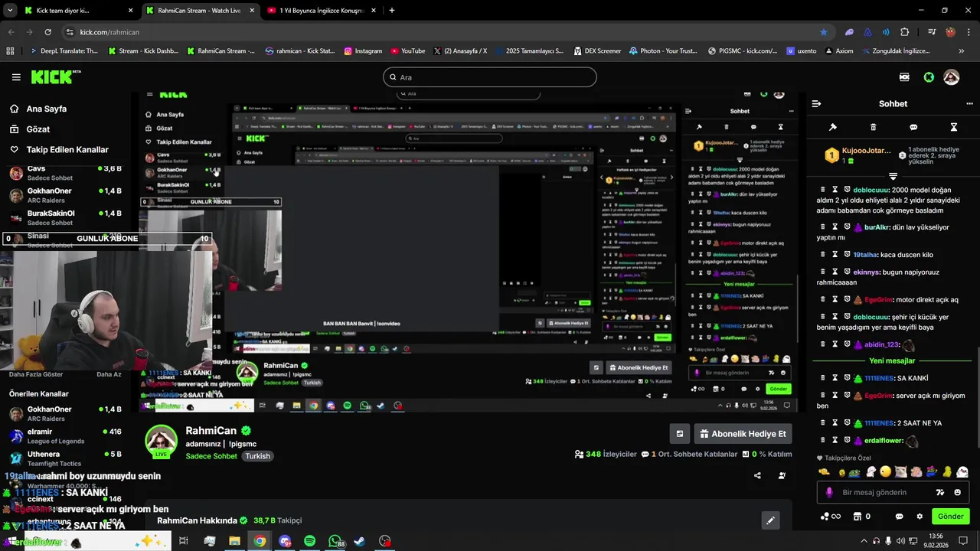Click the green Kick icon near avatar
980x551 pixels.
tap(929, 77)
